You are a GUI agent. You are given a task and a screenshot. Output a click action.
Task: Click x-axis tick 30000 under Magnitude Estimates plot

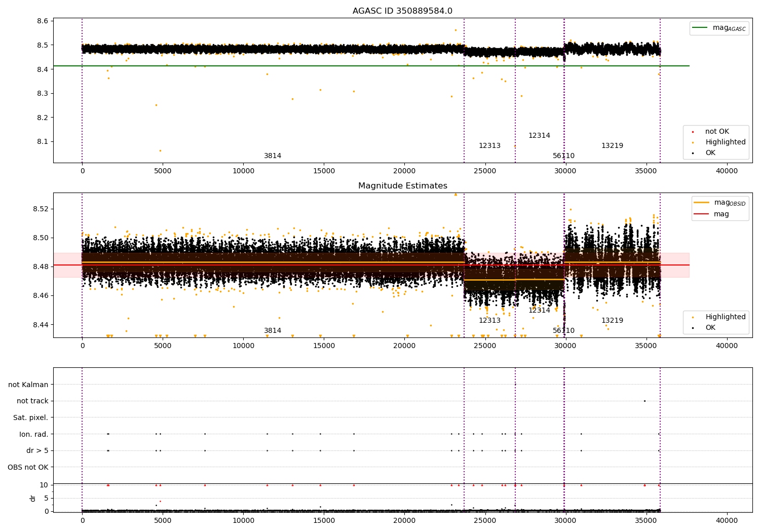pos(565,346)
